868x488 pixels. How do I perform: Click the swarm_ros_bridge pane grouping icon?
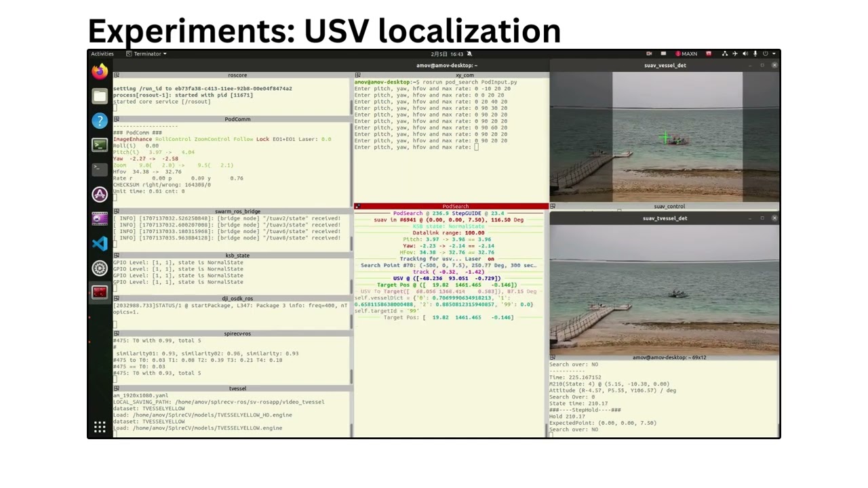pyautogui.click(x=117, y=211)
